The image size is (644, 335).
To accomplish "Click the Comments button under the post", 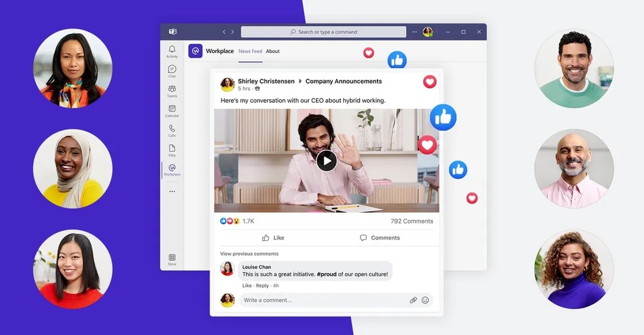I will 379,238.
